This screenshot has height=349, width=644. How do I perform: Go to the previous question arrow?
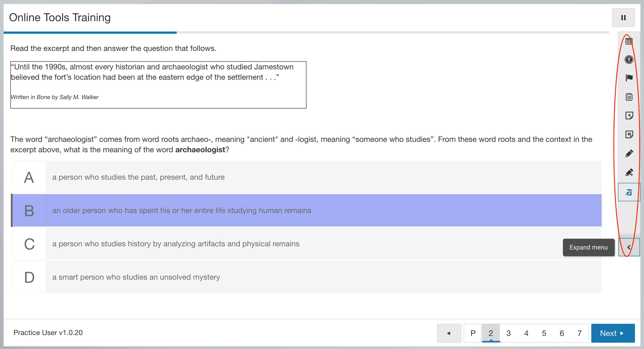[449, 333]
